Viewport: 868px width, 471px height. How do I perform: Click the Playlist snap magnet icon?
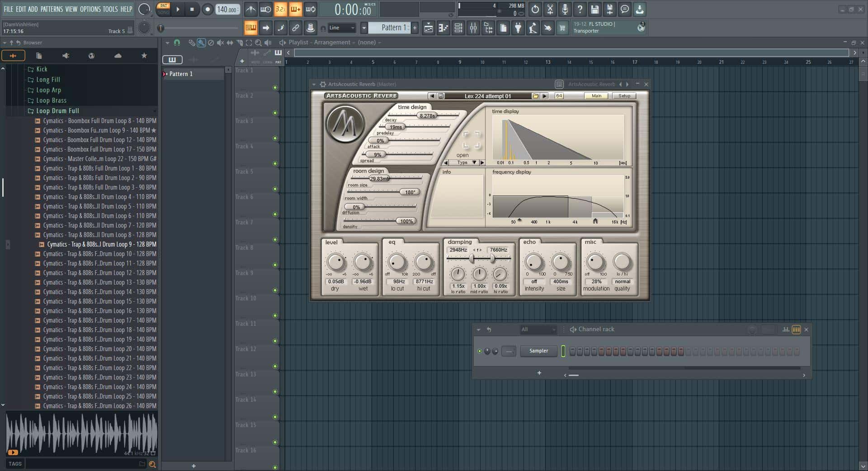(177, 43)
